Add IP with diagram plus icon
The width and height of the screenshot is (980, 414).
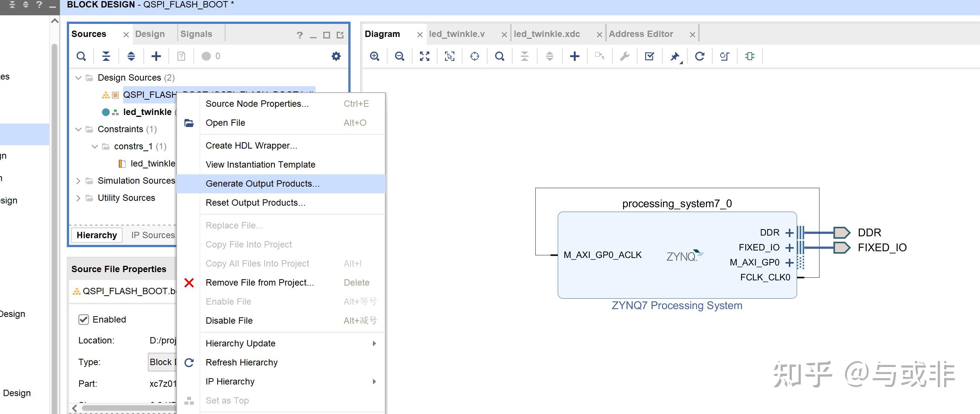pyautogui.click(x=575, y=56)
